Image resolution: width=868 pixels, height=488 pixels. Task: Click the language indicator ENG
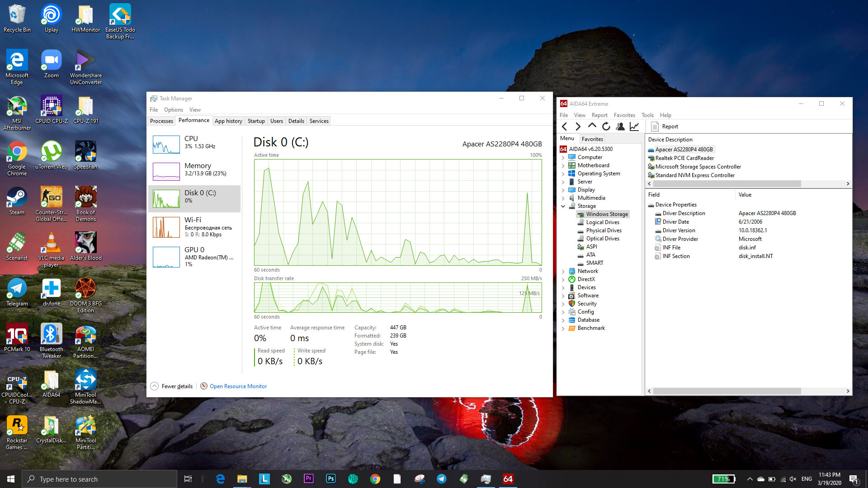[807, 479]
